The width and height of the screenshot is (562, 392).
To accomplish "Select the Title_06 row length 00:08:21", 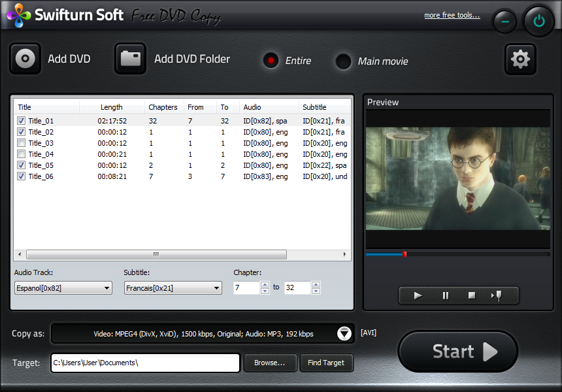I will [x=112, y=176].
